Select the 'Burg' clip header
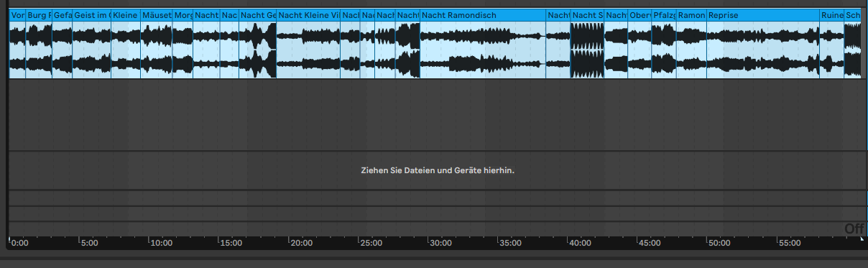The width and height of the screenshot is (868, 268). point(39,15)
